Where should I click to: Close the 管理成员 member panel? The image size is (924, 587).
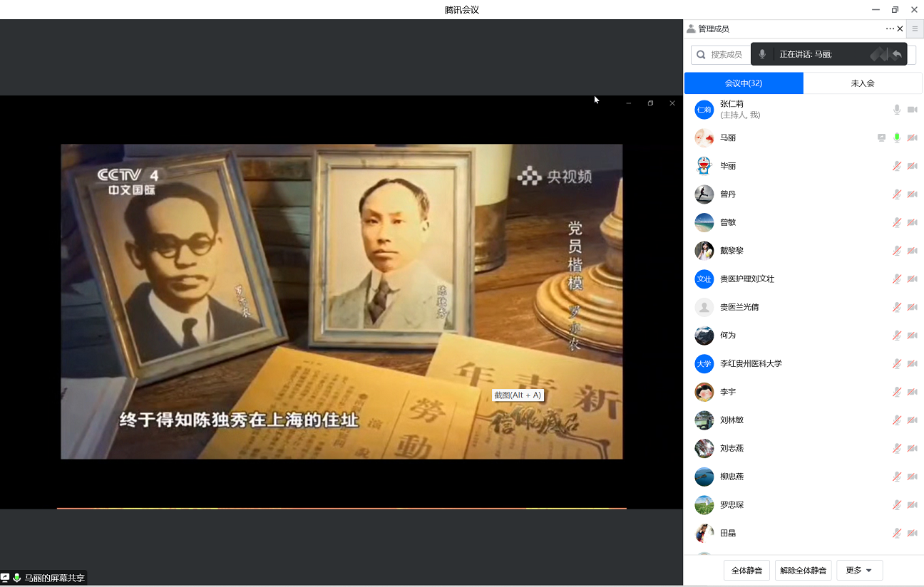[x=900, y=29]
